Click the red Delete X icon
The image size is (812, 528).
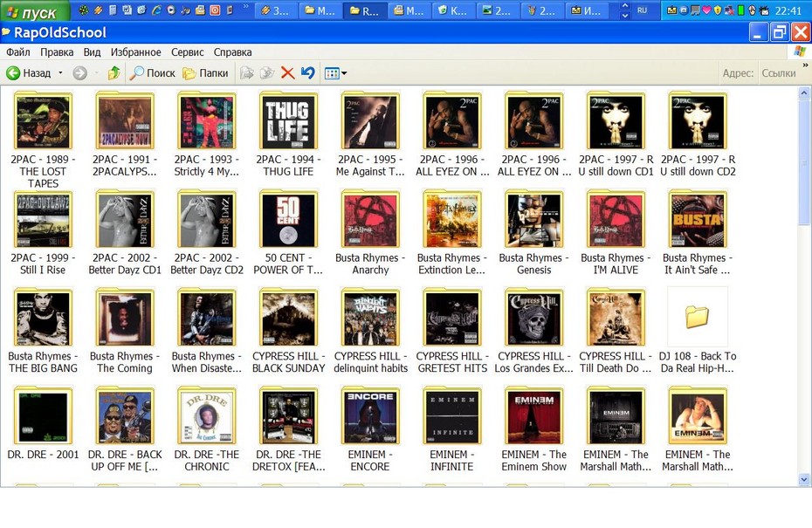288,73
